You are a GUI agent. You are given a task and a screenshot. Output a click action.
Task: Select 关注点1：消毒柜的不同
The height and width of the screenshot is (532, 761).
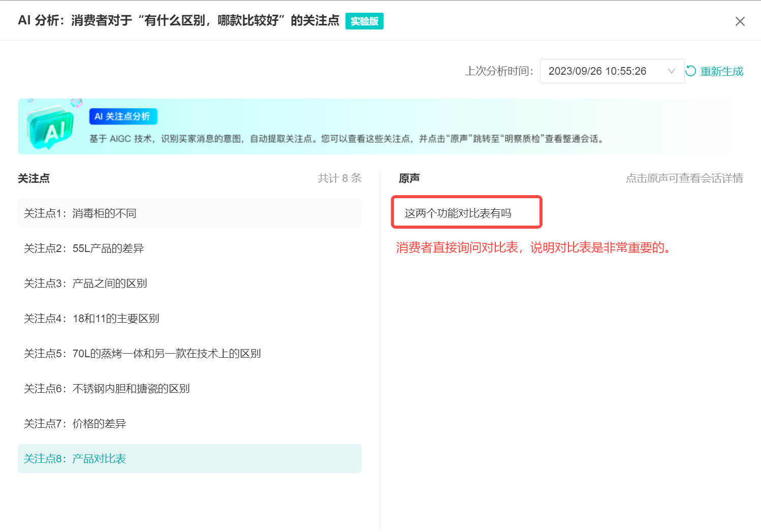coord(189,213)
